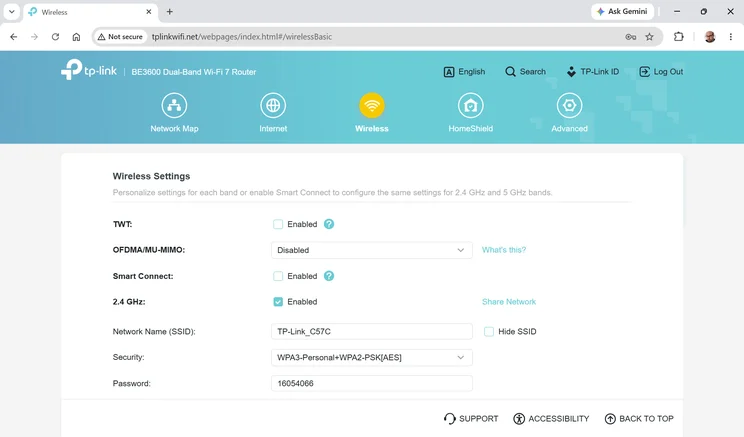Close the Wireless browser tab
The width and height of the screenshot is (744, 437).
(149, 12)
